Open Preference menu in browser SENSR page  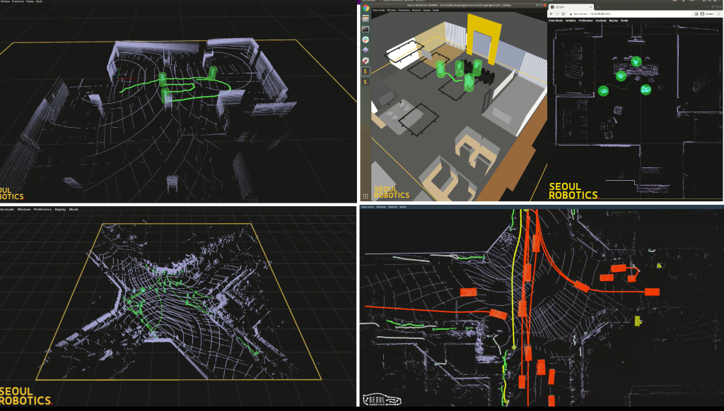point(586,20)
